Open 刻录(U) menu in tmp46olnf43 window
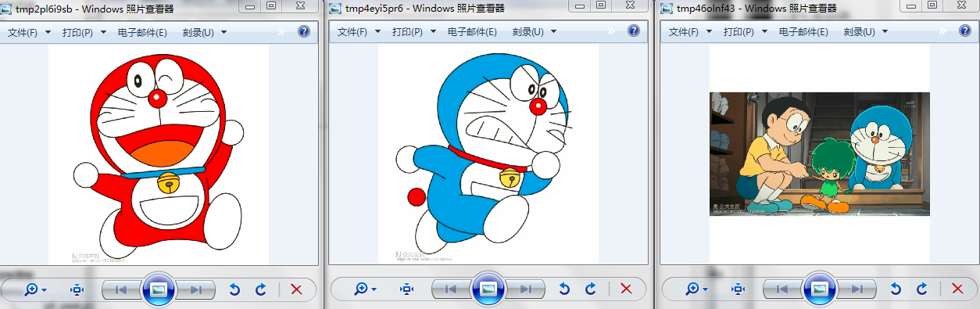 tap(865, 32)
